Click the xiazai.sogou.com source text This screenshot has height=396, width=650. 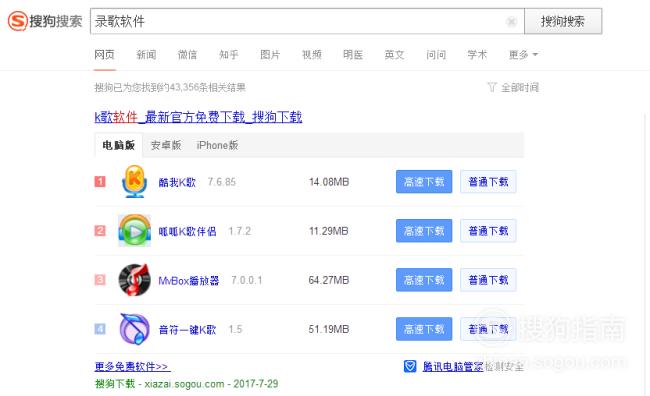click(x=184, y=384)
